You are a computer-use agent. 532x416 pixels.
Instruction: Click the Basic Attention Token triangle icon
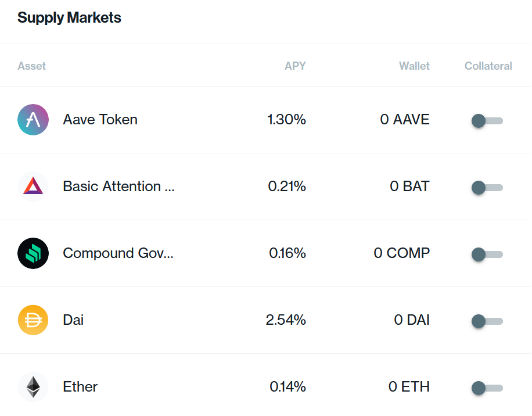(x=33, y=187)
